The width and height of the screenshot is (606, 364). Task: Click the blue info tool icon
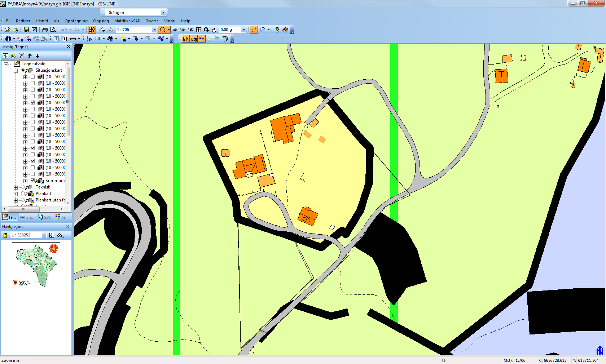[8, 39]
